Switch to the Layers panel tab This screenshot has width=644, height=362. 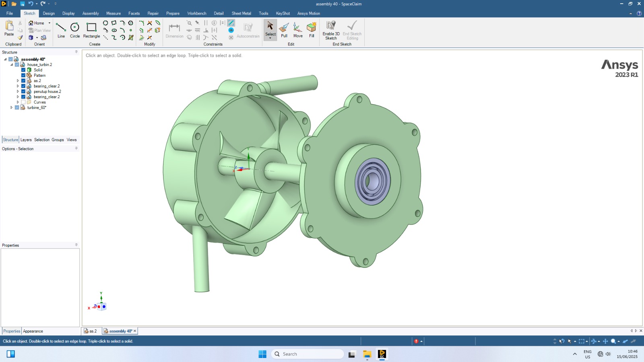tap(26, 140)
